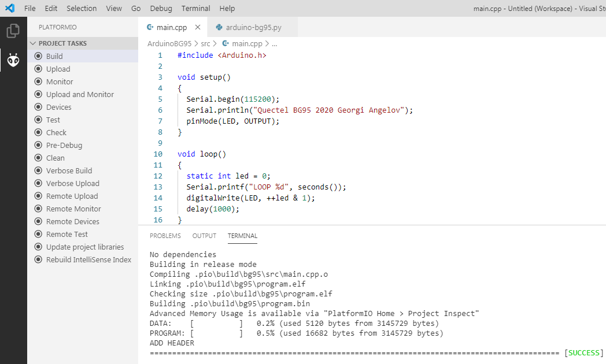606x364 pixels.
Task: Run the Build task
Action: coord(83,56)
